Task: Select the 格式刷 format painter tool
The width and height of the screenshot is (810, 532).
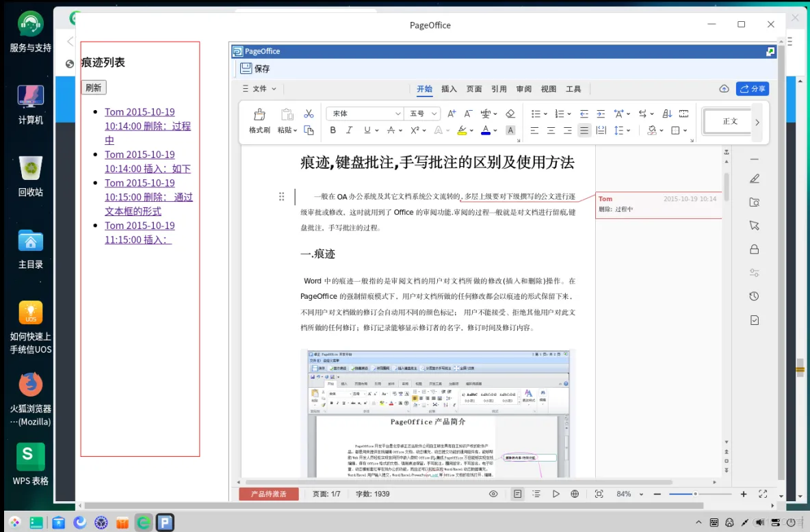Action: 259,121
